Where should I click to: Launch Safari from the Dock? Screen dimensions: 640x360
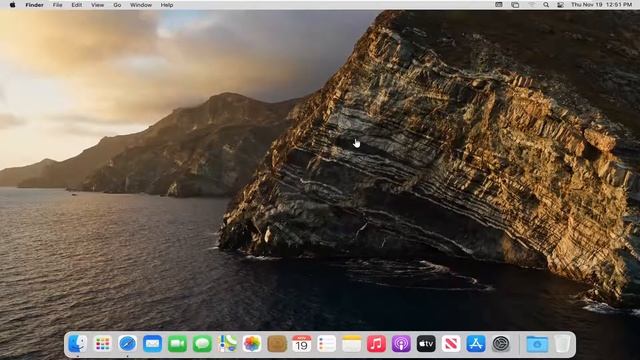127,344
